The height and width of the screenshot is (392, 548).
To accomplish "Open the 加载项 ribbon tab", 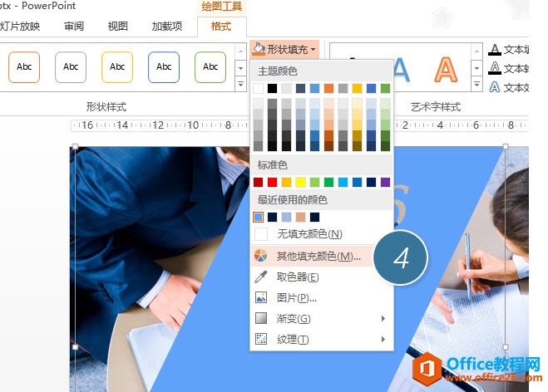I will point(167,27).
